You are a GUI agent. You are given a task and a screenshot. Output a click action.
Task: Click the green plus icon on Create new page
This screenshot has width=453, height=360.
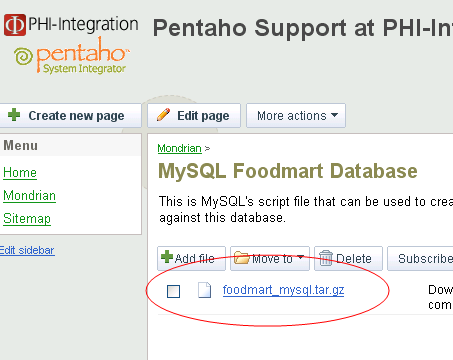pyautogui.click(x=14, y=115)
